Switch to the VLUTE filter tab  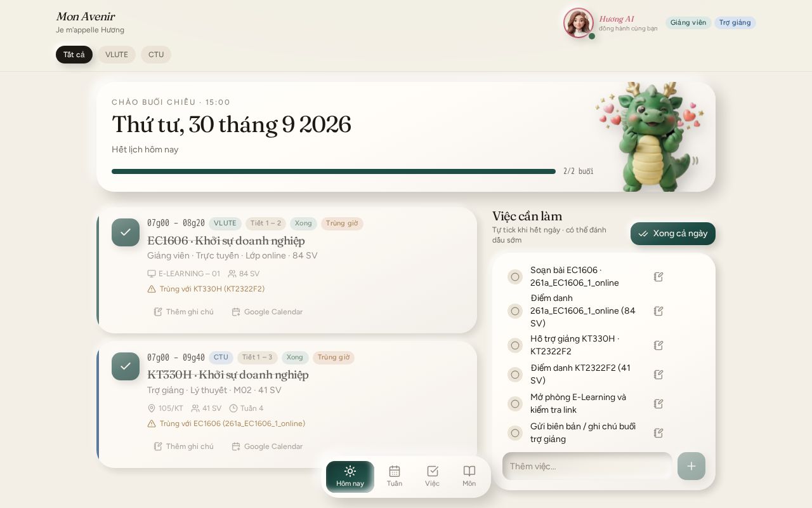pyautogui.click(x=117, y=55)
